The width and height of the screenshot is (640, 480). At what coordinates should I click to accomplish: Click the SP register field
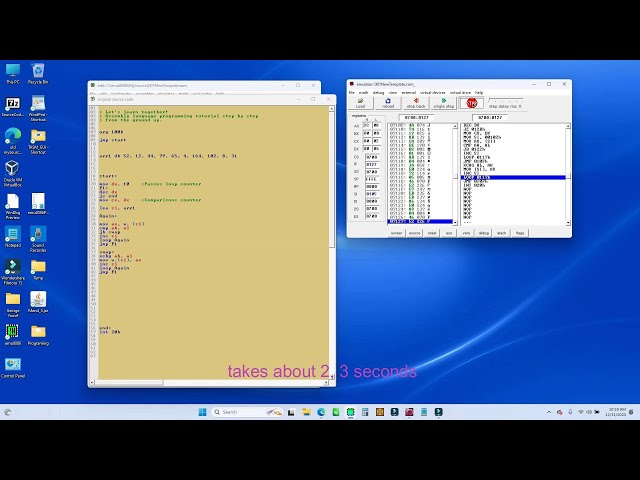[x=371, y=179]
